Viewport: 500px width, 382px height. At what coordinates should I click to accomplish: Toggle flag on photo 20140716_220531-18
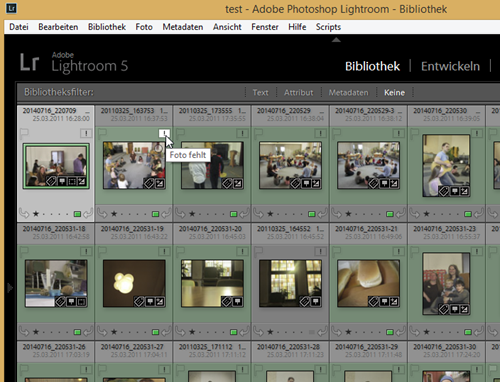point(24,251)
